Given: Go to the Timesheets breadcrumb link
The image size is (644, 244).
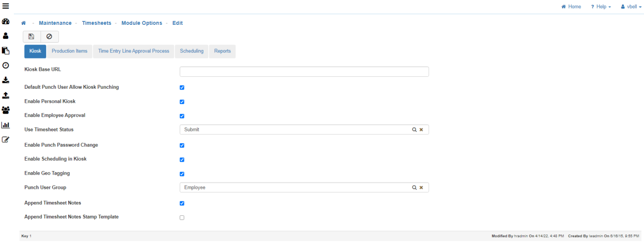Looking at the screenshot, I should coord(97,23).
